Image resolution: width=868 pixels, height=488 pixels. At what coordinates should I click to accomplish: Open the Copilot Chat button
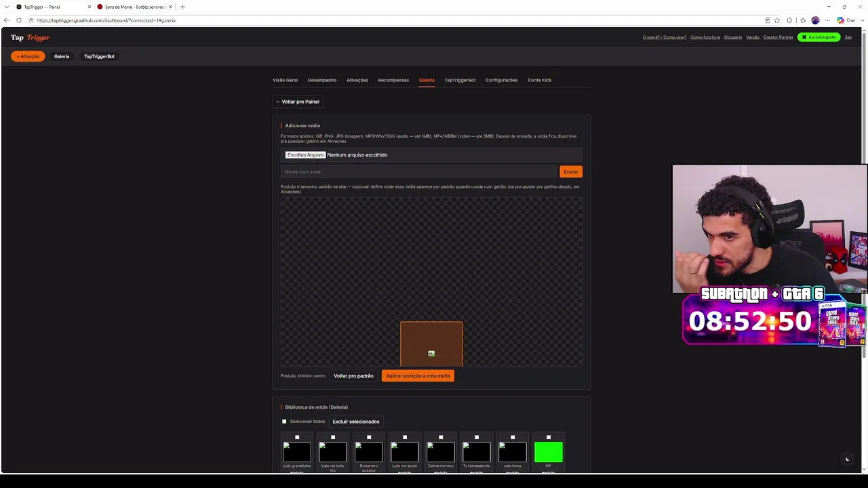(x=846, y=20)
